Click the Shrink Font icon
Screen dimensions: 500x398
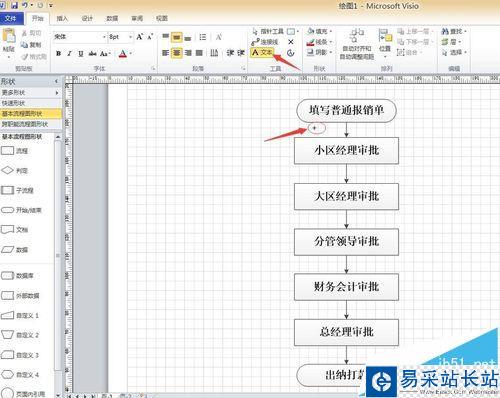[x=150, y=37]
